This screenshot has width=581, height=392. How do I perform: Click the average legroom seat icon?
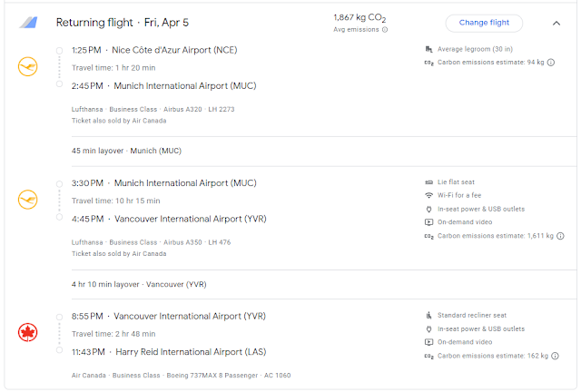point(428,49)
